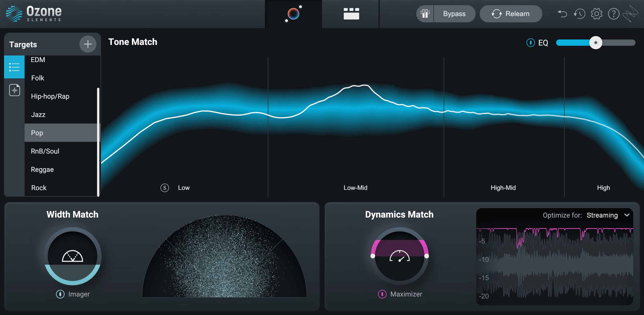
Task: Open the history clock icon
Action: 579,14
